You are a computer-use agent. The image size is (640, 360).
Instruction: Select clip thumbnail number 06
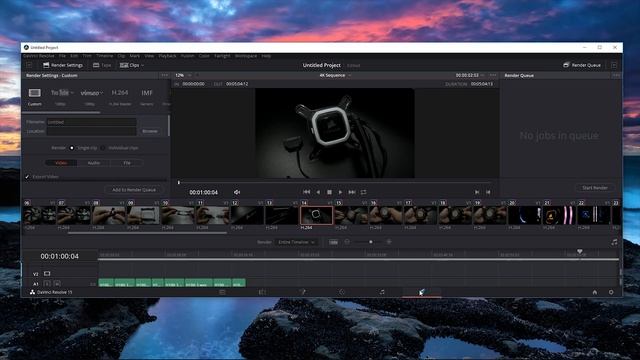[40, 215]
